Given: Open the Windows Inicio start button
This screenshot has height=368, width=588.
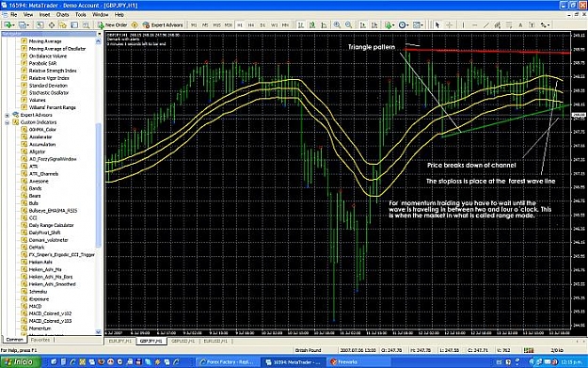Looking at the screenshot, I should tap(21, 362).
